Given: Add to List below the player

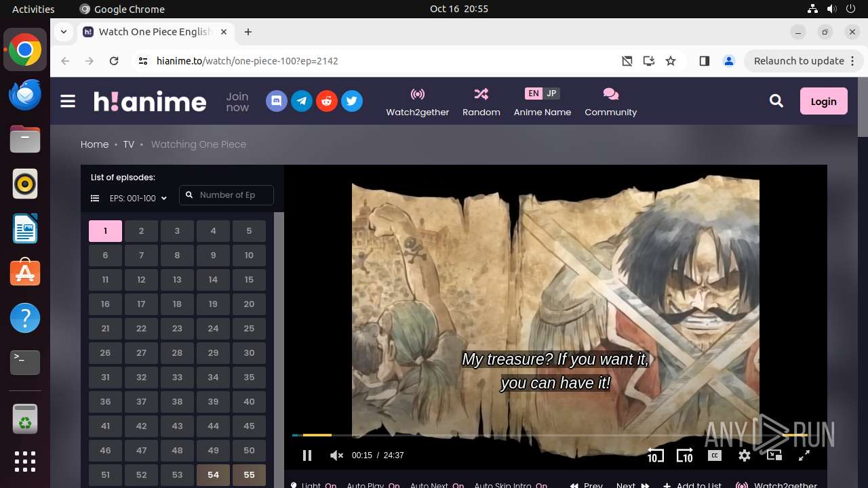Looking at the screenshot, I should tap(692, 485).
